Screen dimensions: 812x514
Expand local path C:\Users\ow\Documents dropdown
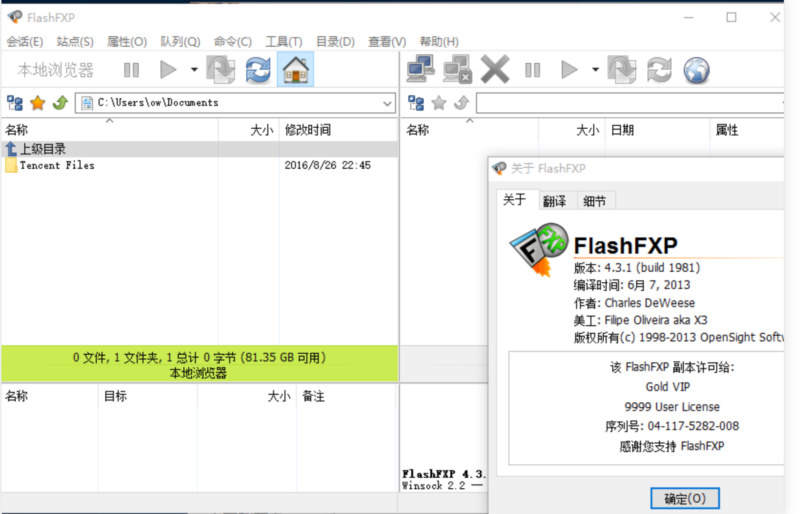387,103
